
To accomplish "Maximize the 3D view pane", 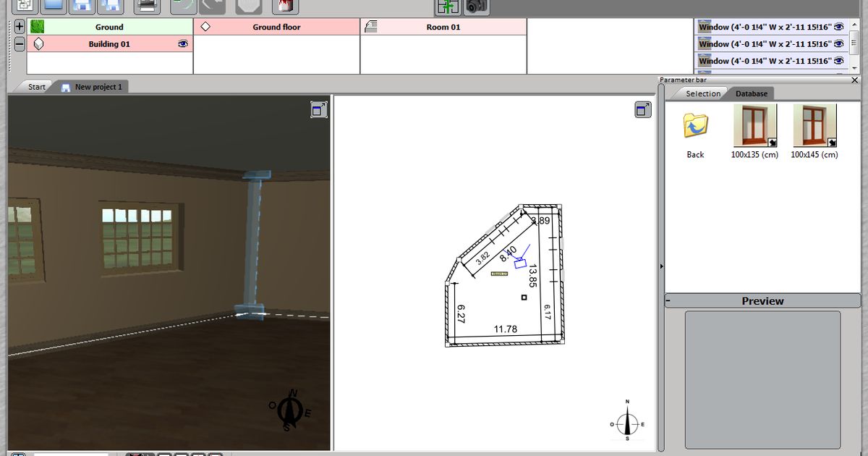I will coord(318,109).
